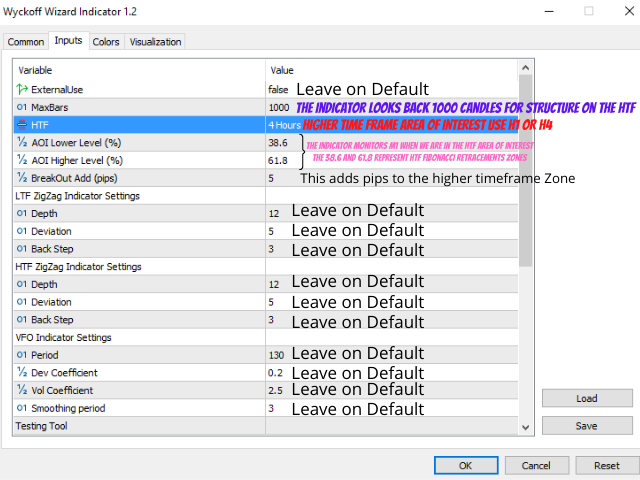This screenshot has width=640, height=480.
Task: Switch to the Visualization tab
Action: 155,42
